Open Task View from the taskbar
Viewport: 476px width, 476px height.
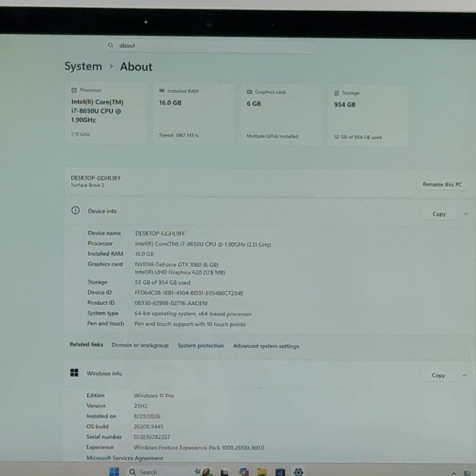tap(225, 472)
